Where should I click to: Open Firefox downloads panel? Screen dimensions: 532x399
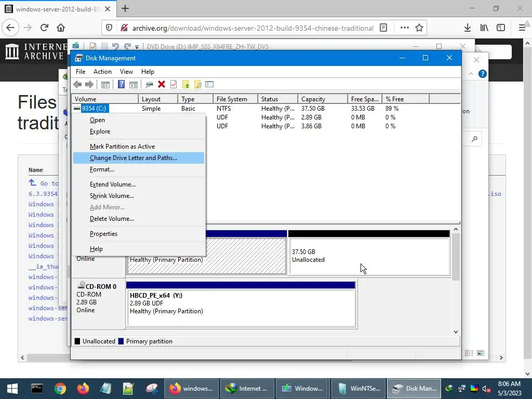(x=467, y=28)
